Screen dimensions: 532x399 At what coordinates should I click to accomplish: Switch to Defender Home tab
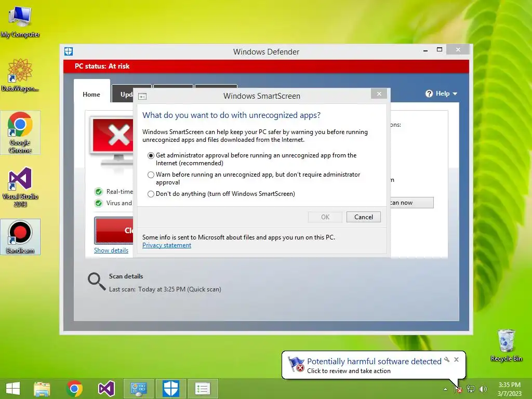[91, 95]
